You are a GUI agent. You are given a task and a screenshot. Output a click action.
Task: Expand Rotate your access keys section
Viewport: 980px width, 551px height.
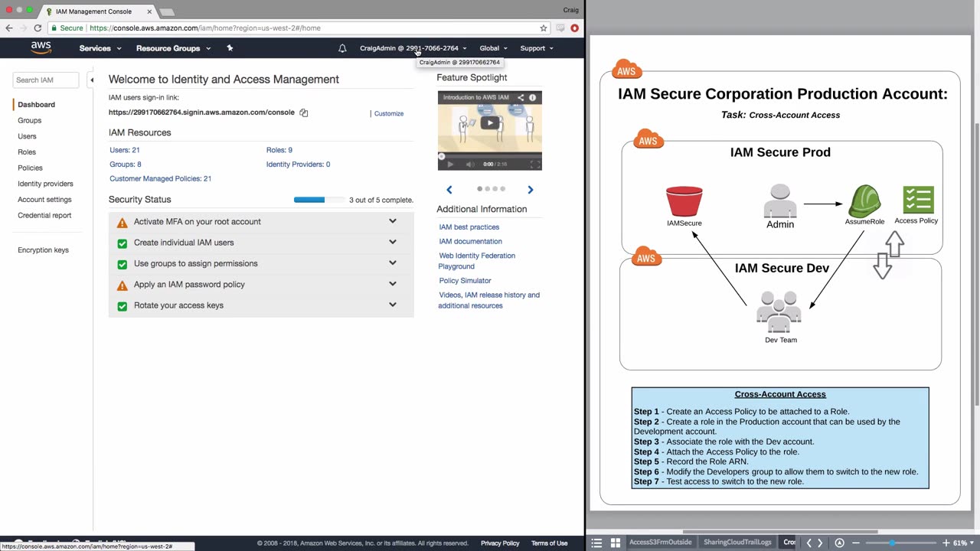click(x=393, y=304)
